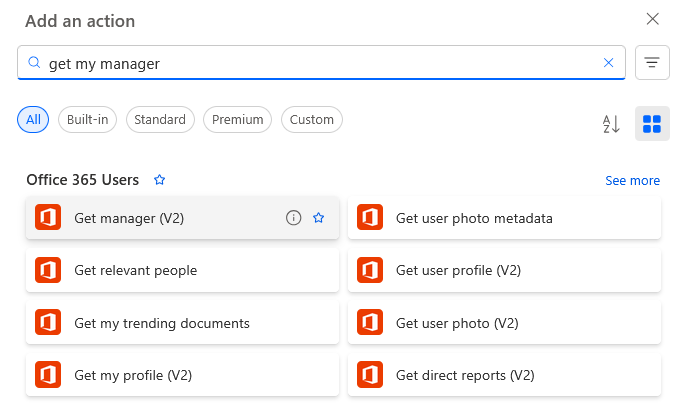680x412 pixels.
Task: Choose the Get user photo metadata action
Action: pos(504,218)
